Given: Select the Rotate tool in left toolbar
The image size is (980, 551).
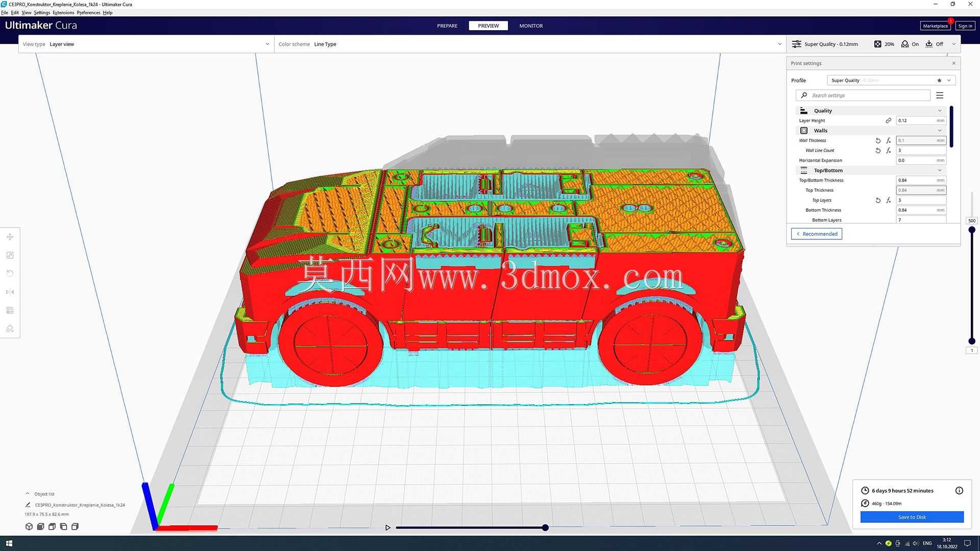Looking at the screenshot, I should 10,273.
